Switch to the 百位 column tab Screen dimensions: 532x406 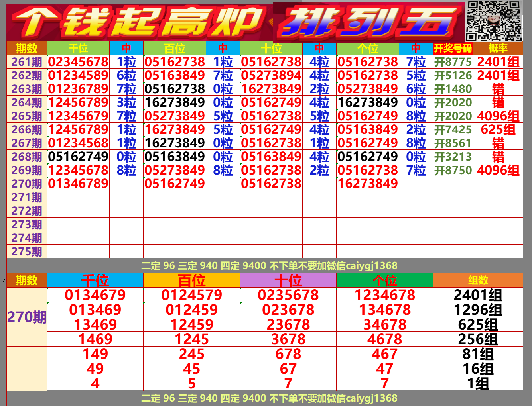point(175,50)
